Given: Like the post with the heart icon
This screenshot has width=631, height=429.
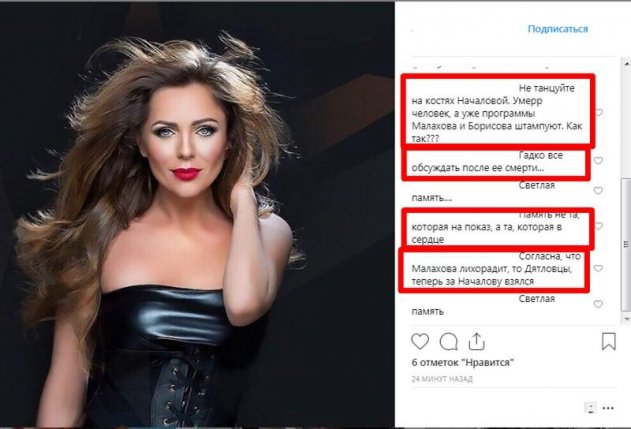Looking at the screenshot, I should click(x=420, y=342).
